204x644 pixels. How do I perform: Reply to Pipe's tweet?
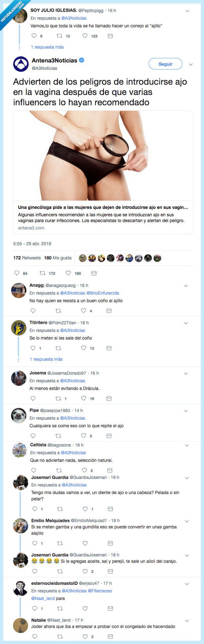(33, 436)
